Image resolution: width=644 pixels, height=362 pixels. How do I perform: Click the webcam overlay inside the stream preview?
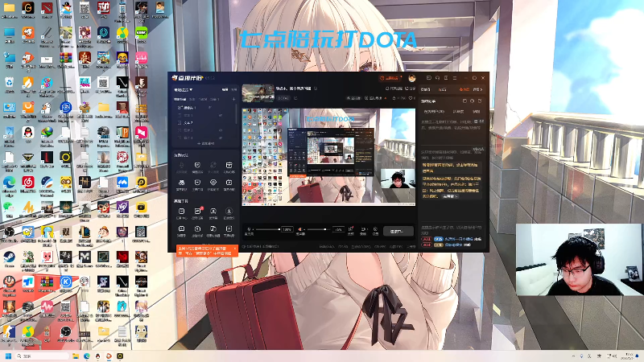(398, 179)
